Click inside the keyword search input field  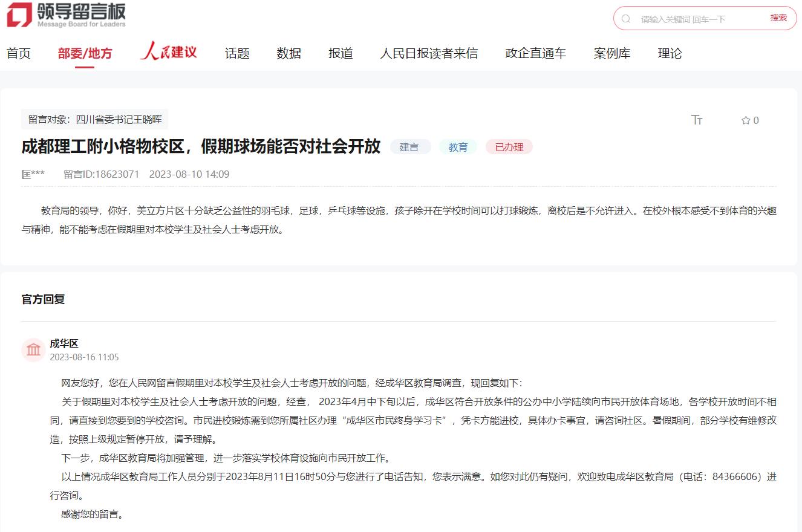[690, 18]
